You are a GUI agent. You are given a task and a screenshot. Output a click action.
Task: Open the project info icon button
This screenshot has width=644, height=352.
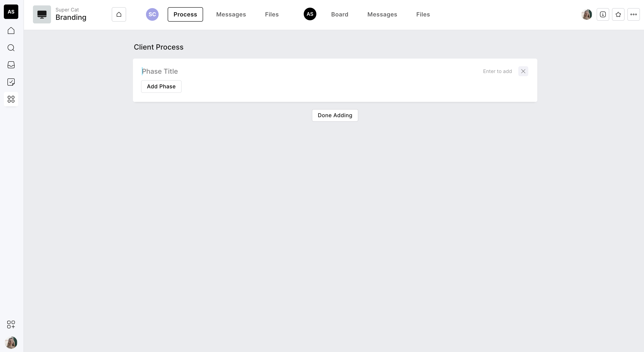click(x=603, y=14)
